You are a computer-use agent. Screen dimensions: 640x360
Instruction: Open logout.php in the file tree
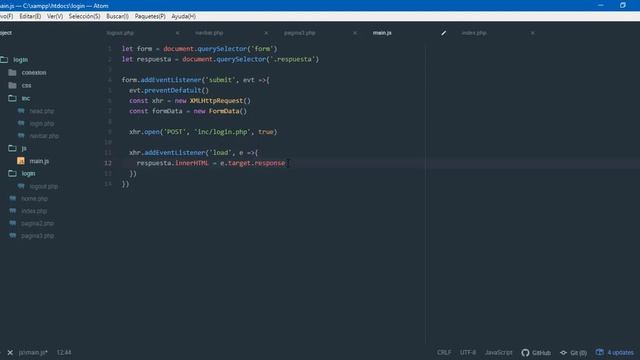pos(43,186)
